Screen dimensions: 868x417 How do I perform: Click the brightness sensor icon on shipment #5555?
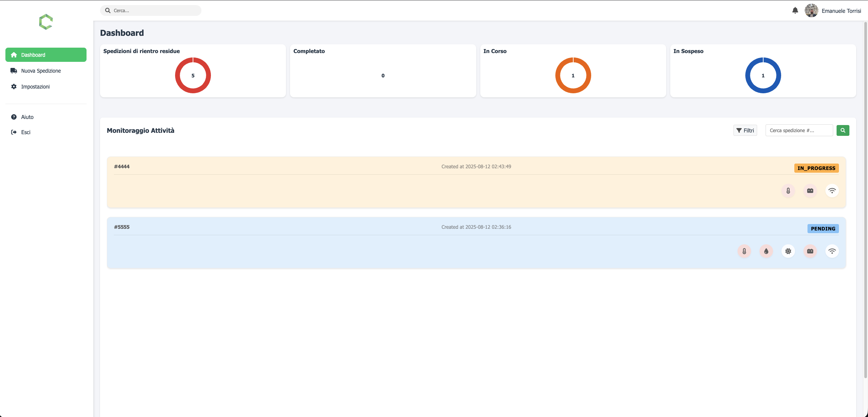pyautogui.click(x=788, y=251)
